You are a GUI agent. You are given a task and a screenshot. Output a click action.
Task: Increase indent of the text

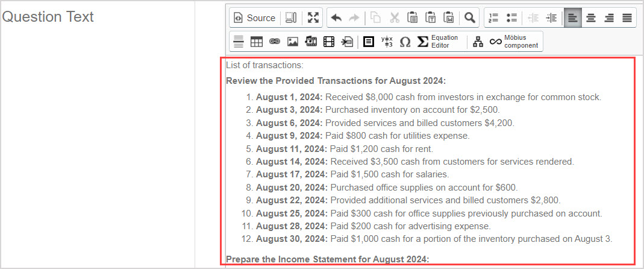551,18
